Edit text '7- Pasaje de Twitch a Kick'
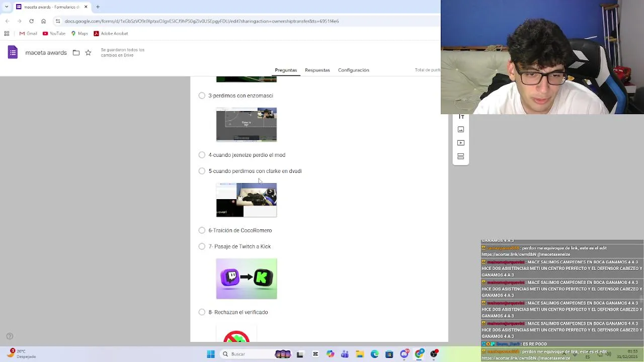The height and width of the screenshot is (362, 644). pyautogui.click(x=239, y=246)
